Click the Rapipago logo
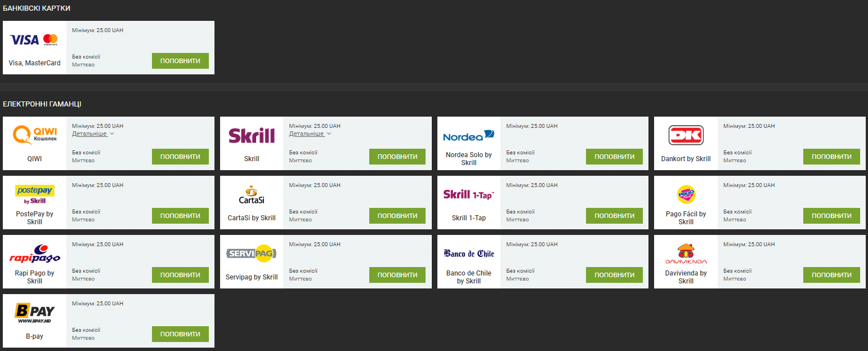The height and width of the screenshot is (351, 868). coord(34,254)
